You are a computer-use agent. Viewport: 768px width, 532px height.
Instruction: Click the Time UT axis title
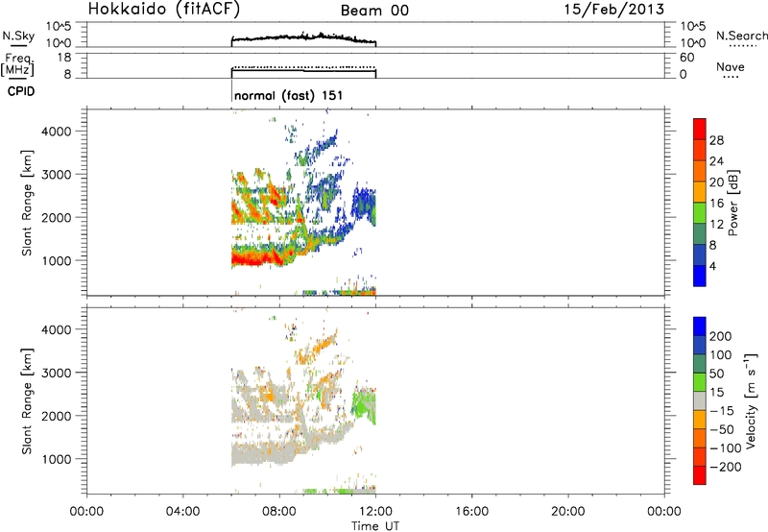tap(375, 526)
